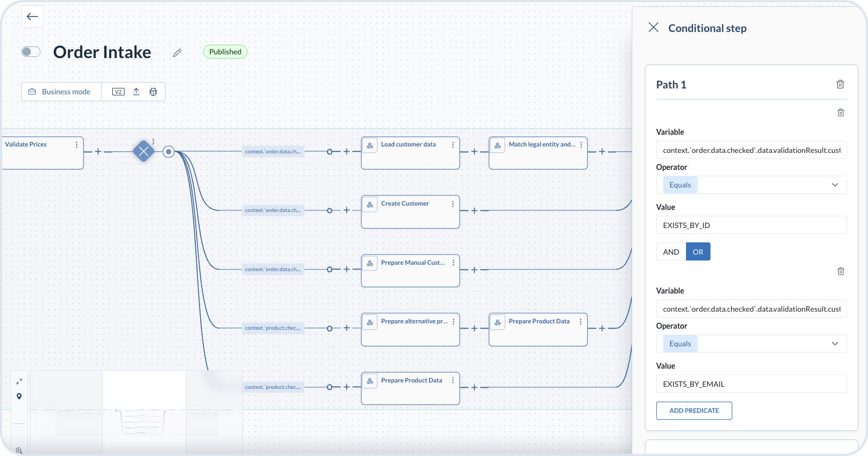Click the branch origin circle node

169,152
